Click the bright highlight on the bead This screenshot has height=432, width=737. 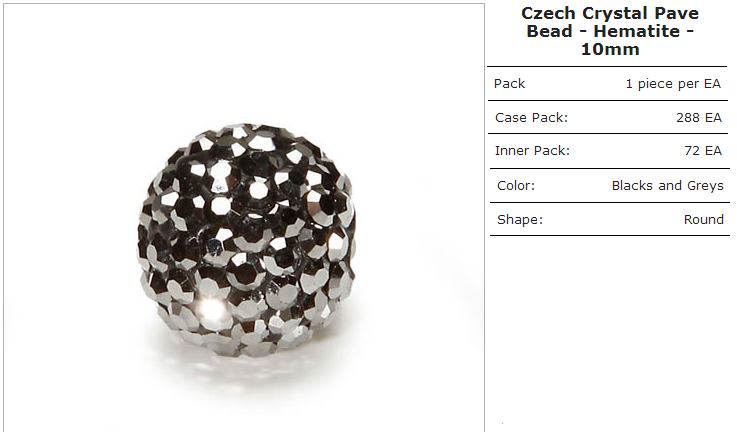tap(211, 308)
